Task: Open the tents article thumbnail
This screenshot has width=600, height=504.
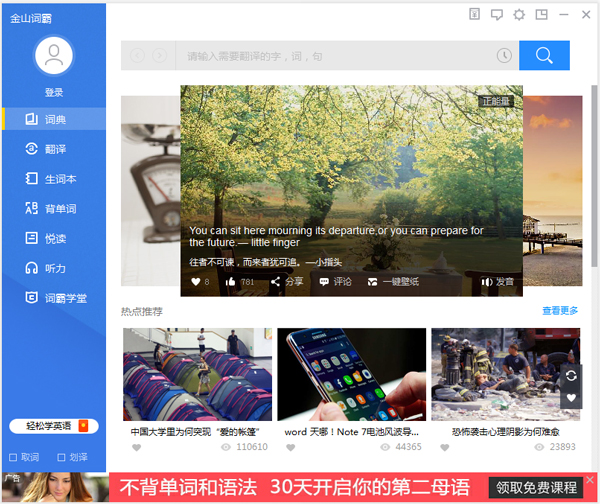Action: (197, 374)
